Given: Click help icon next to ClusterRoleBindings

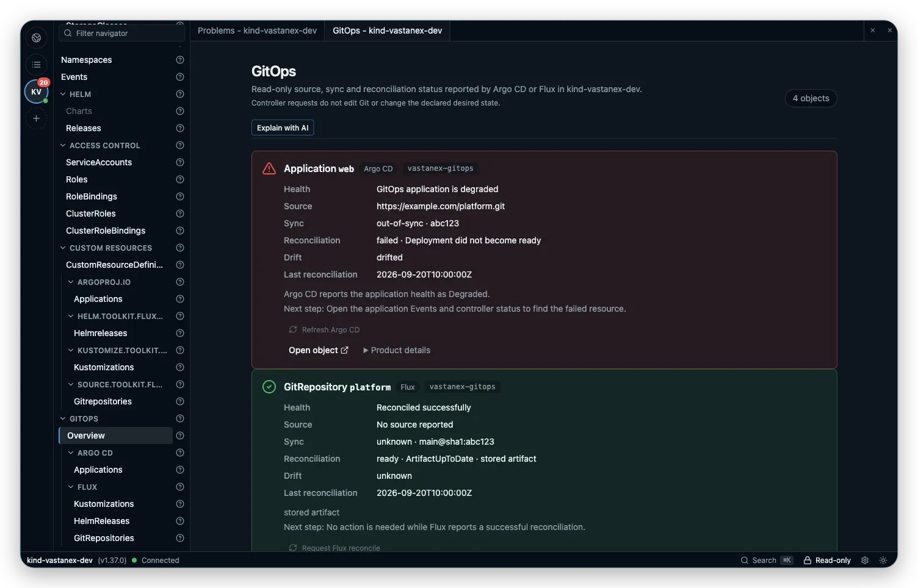Looking at the screenshot, I should click(180, 231).
